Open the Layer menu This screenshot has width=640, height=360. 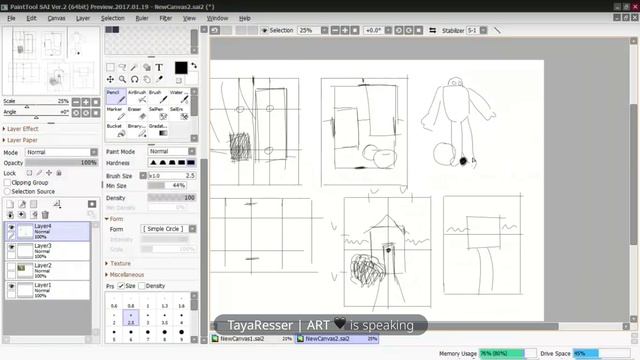point(83,18)
